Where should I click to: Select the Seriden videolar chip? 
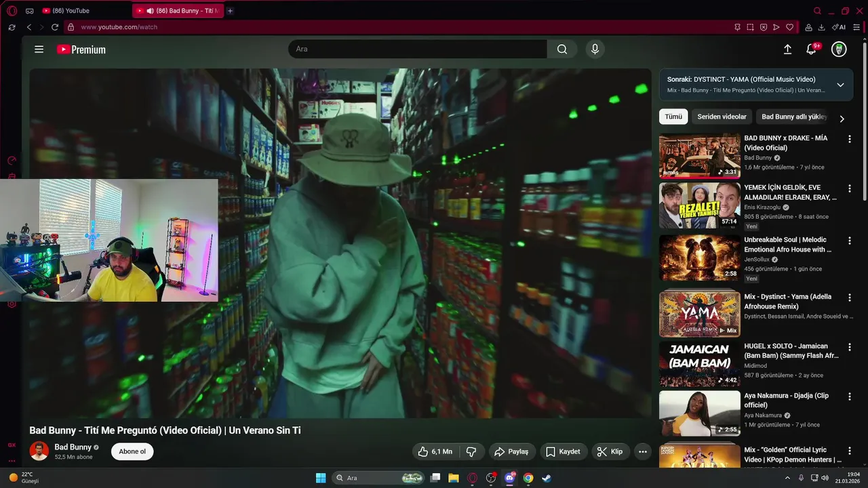point(722,117)
